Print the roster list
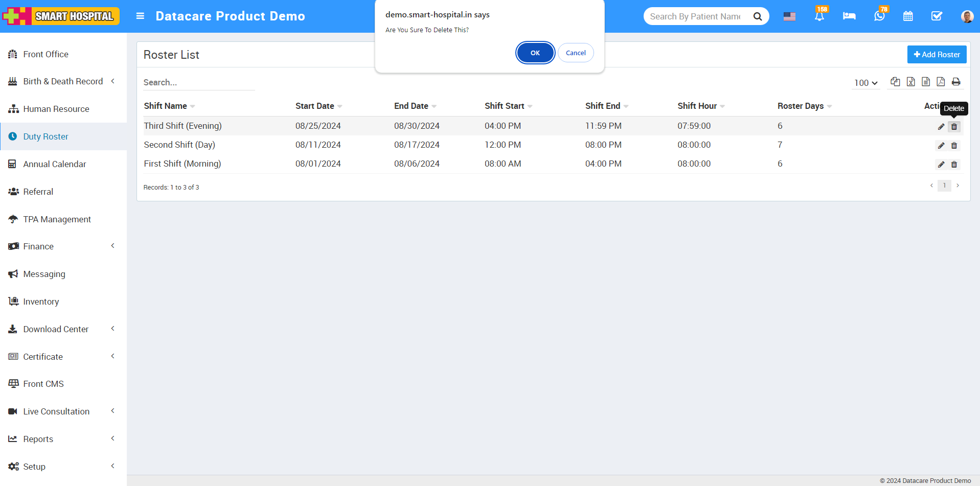The image size is (980, 486). (x=956, y=82)
